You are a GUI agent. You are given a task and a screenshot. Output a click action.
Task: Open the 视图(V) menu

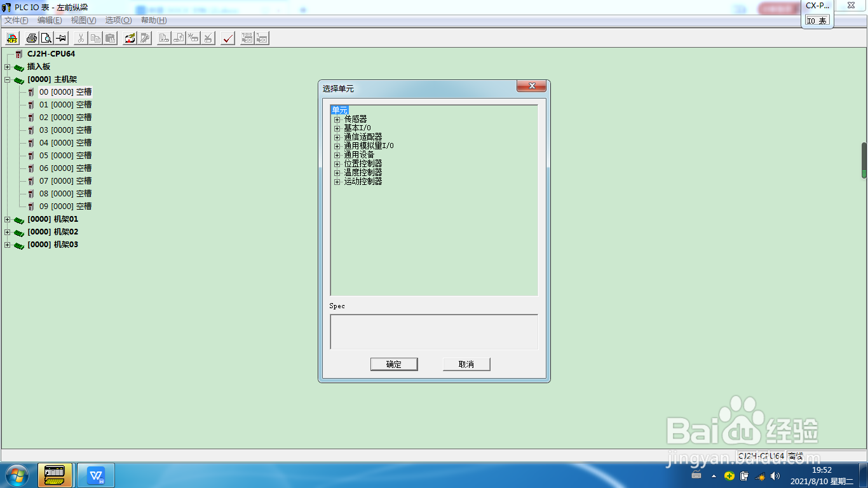coord(83,20)
